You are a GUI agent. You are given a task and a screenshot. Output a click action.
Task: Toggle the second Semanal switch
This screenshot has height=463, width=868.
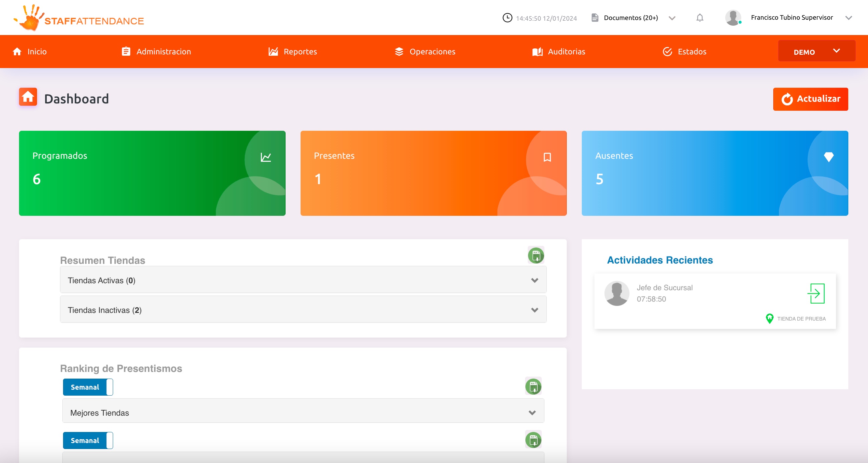88,440
